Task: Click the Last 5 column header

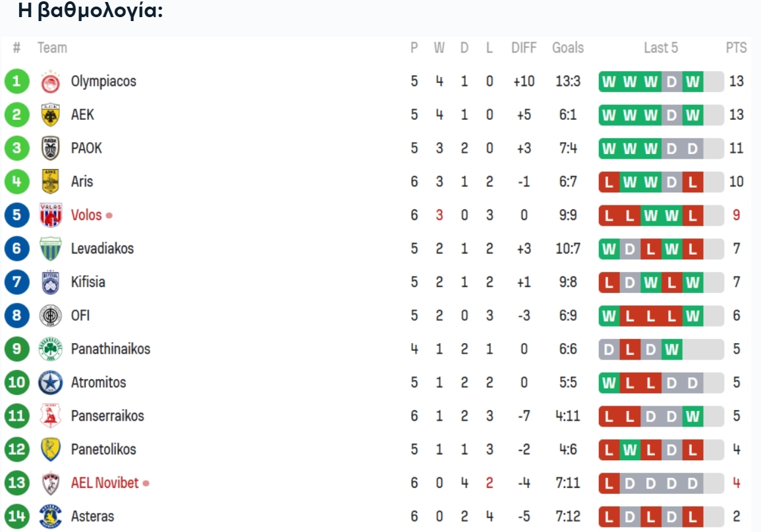Action: [x=660, y=47]
